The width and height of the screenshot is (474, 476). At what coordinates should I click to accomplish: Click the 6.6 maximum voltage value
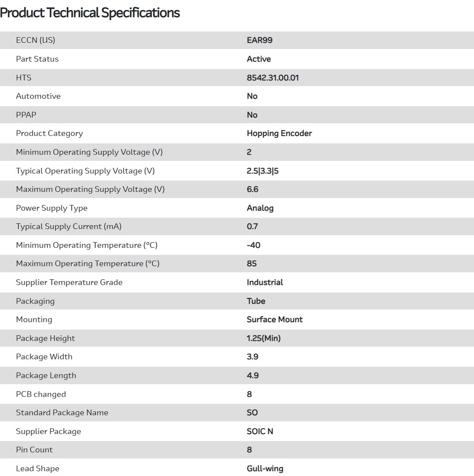(x=253, y=189)
